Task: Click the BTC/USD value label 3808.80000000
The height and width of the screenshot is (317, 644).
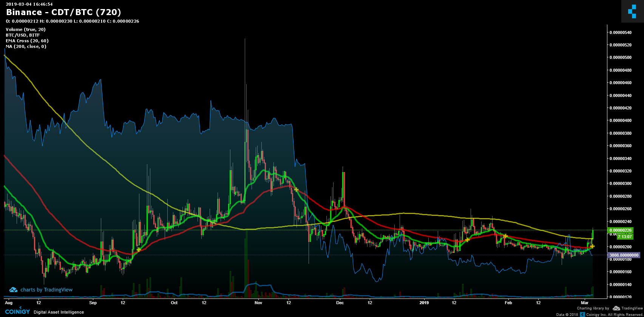Action: pos(623,255)
